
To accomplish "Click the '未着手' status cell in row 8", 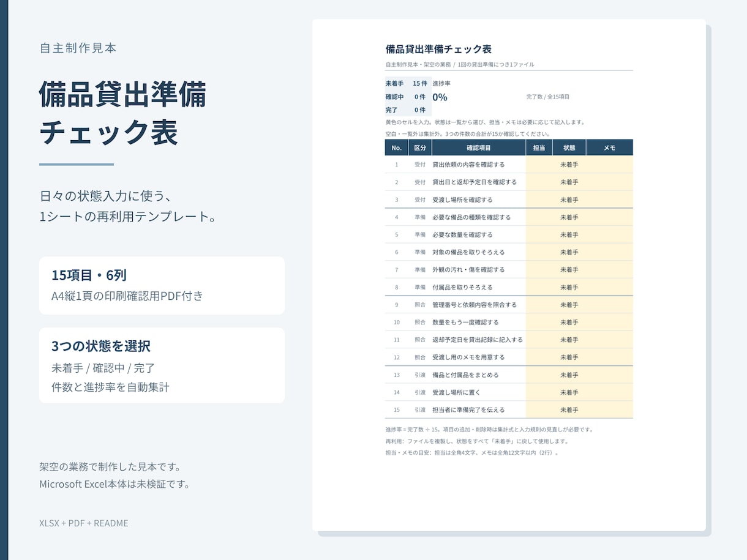I will [569, 287].
